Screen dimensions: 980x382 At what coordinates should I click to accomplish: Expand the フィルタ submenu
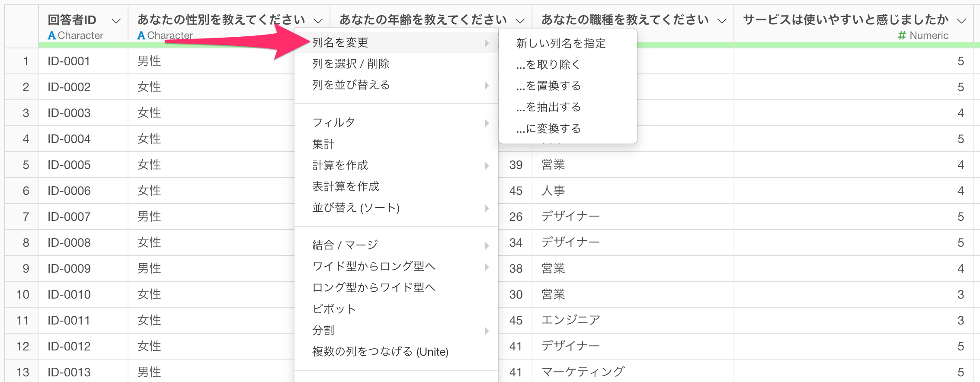[x=334, y=122]
